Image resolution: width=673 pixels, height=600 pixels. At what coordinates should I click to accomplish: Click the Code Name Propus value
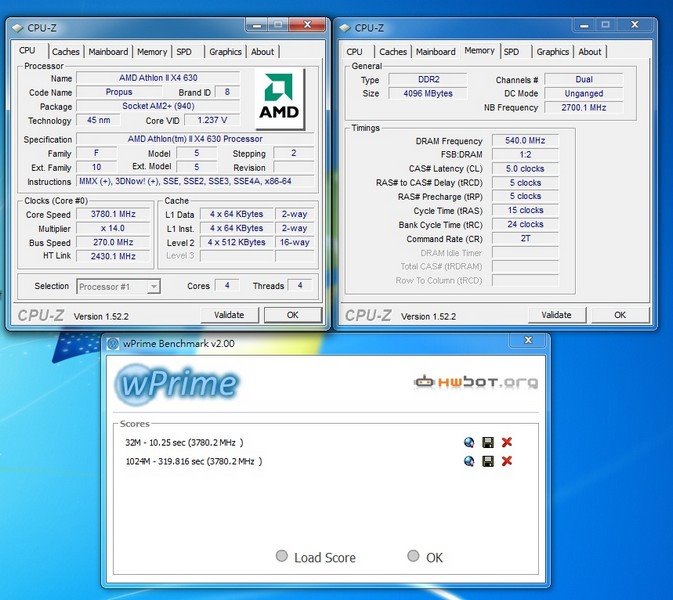pyautogui.click(x=119, y=92)
